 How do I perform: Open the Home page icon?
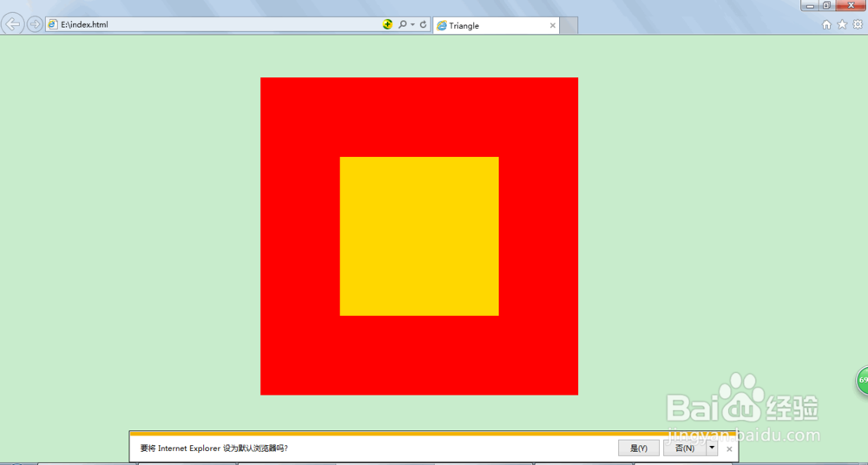[x=826, y=24]
